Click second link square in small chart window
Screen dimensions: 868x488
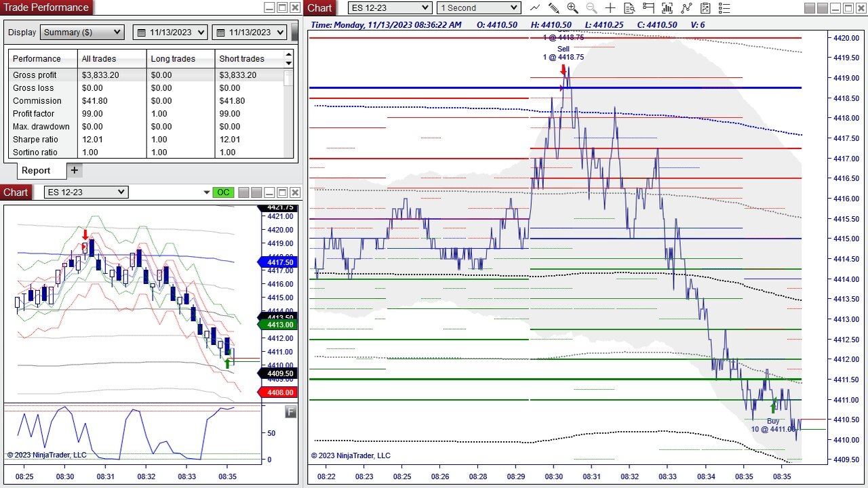256,192
